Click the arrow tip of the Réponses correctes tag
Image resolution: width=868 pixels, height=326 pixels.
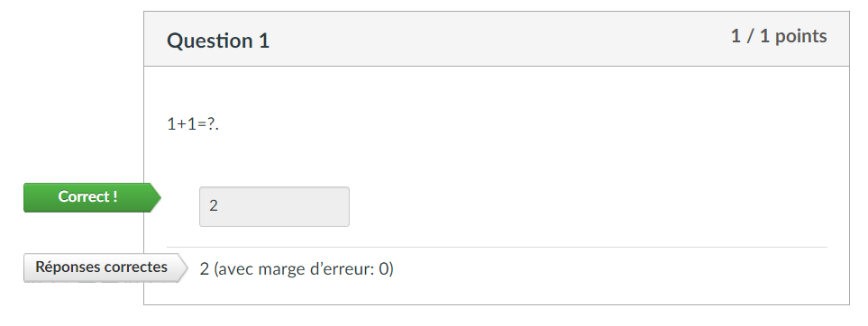point(184,268)
